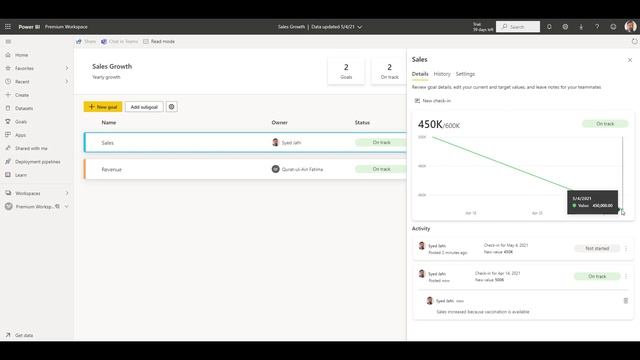Viewport: 640px width, 360px height.
Task: Open notifications bell icon
Action: click(x=549, y=27)
